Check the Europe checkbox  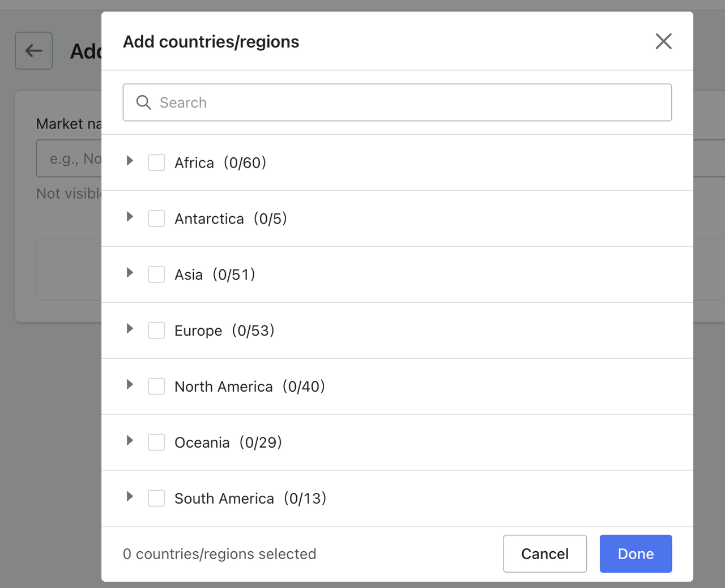coord(156,330)
